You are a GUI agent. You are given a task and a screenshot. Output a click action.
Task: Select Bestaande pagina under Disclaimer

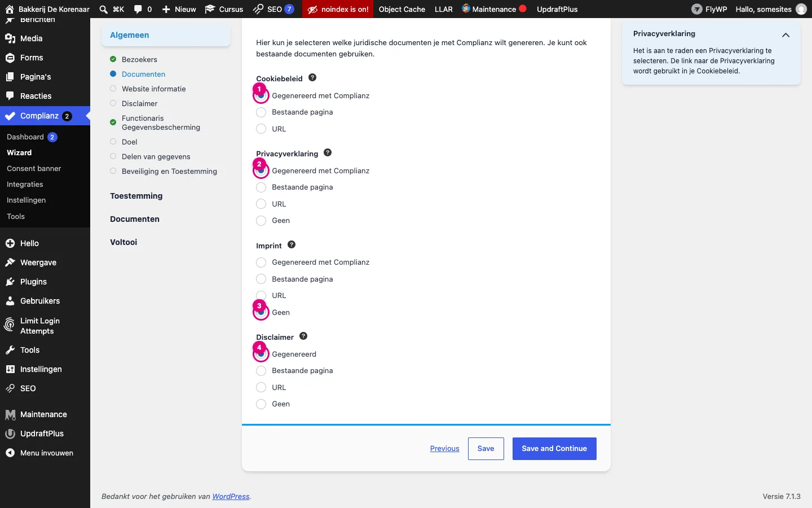[x=261, y=371]
